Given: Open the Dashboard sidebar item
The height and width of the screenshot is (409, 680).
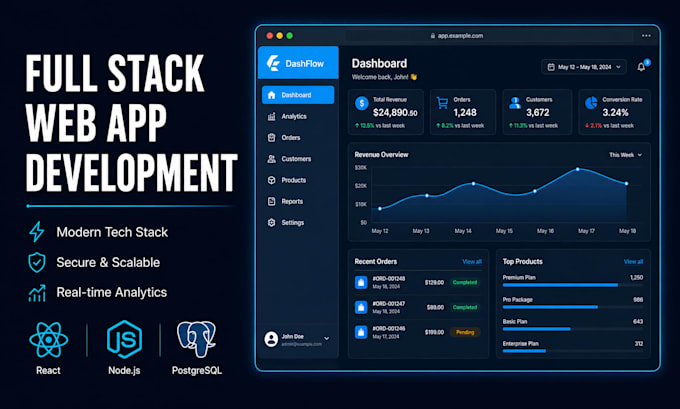Looking at the screenshot, I should 298,95.
